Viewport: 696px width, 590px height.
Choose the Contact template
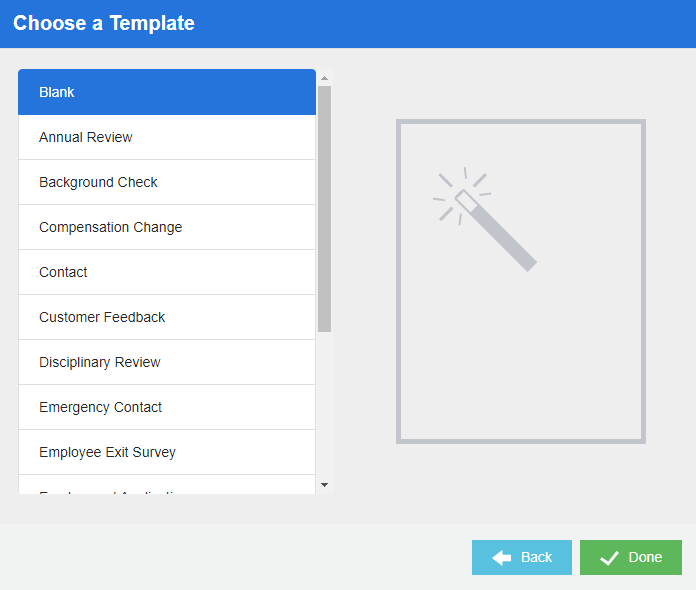tap(166, 272)
